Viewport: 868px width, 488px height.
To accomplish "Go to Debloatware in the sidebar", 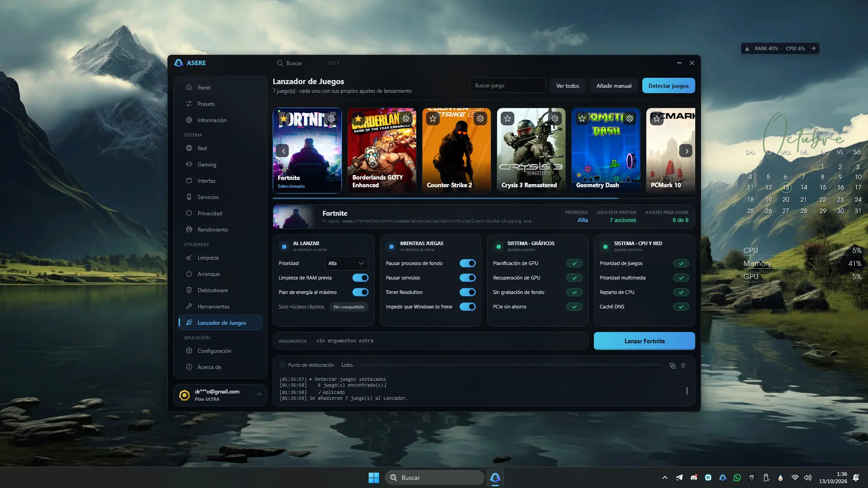I will point(220,290).
